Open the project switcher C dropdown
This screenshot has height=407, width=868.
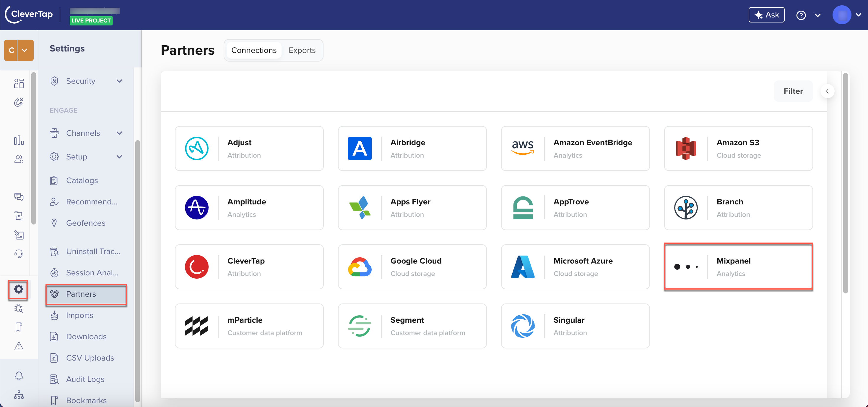tap(19, 50)
